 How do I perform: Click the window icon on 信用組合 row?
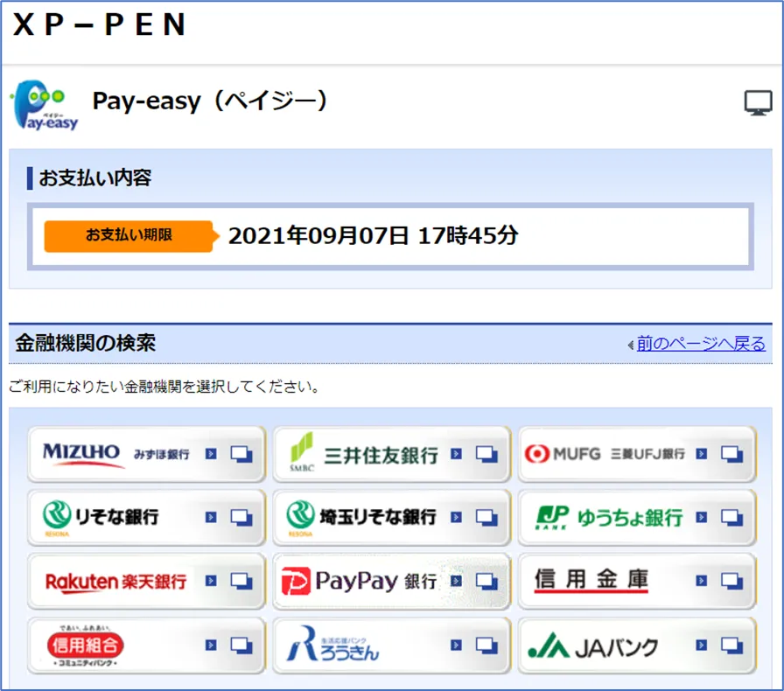point(241,646)
